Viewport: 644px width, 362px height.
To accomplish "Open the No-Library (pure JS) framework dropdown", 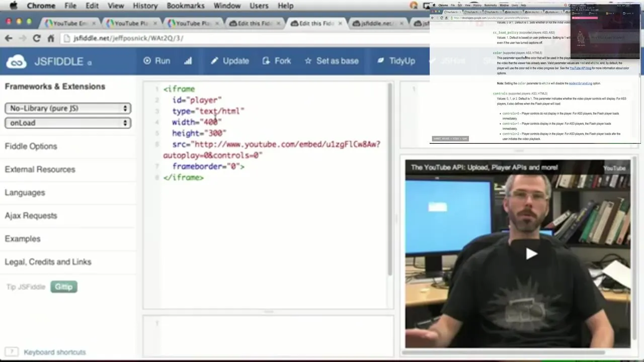I will (68, 108).
